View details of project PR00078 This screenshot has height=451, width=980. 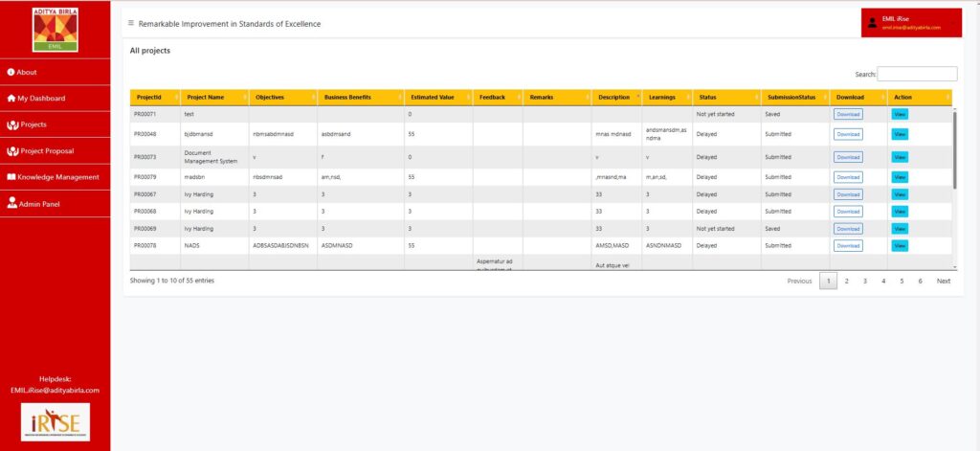(x=900, y=246)
